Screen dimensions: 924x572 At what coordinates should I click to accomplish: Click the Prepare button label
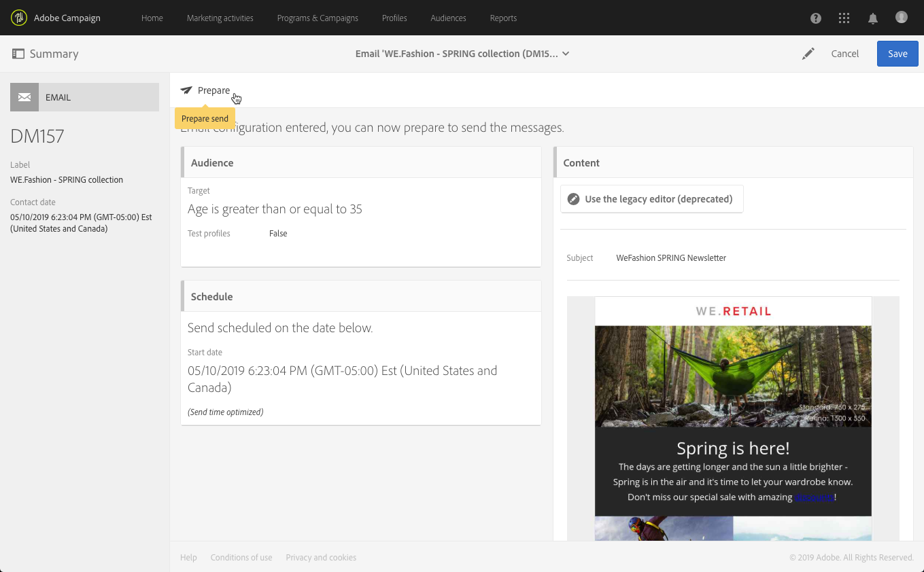point(213,90)
